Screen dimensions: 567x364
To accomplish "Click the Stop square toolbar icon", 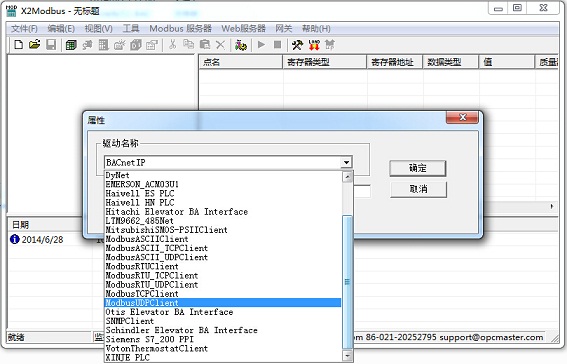I will [277, 45].
